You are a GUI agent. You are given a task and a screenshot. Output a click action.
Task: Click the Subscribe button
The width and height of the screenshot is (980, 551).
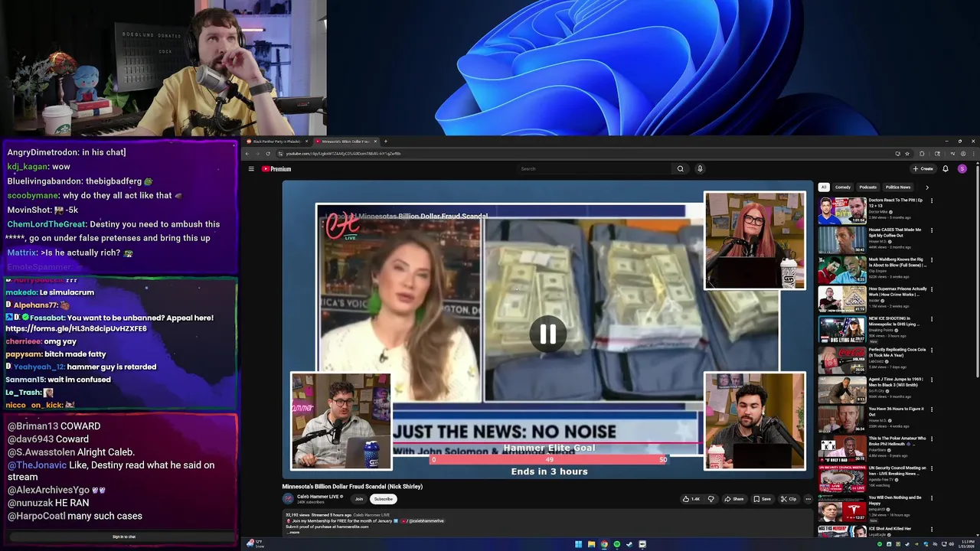[384, 499]
